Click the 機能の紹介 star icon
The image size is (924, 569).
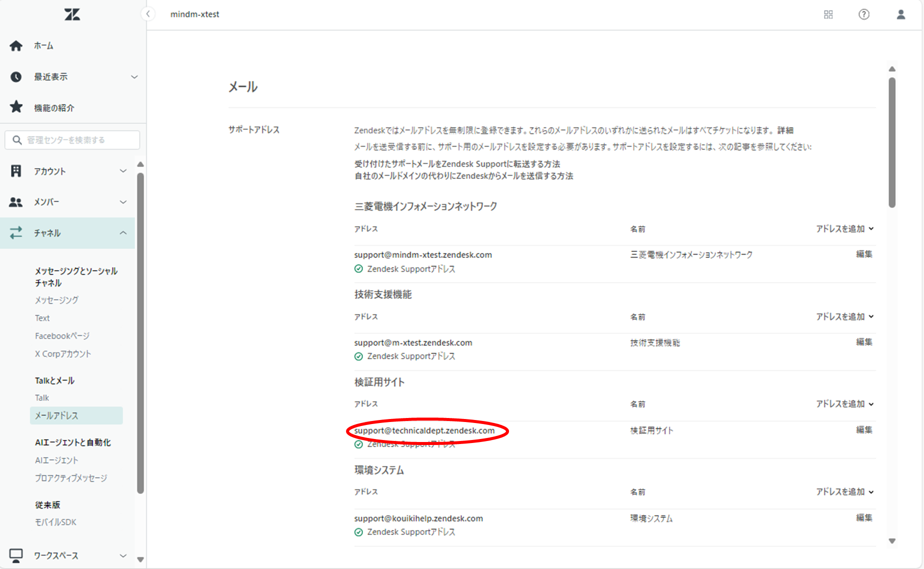pos(16,107)
